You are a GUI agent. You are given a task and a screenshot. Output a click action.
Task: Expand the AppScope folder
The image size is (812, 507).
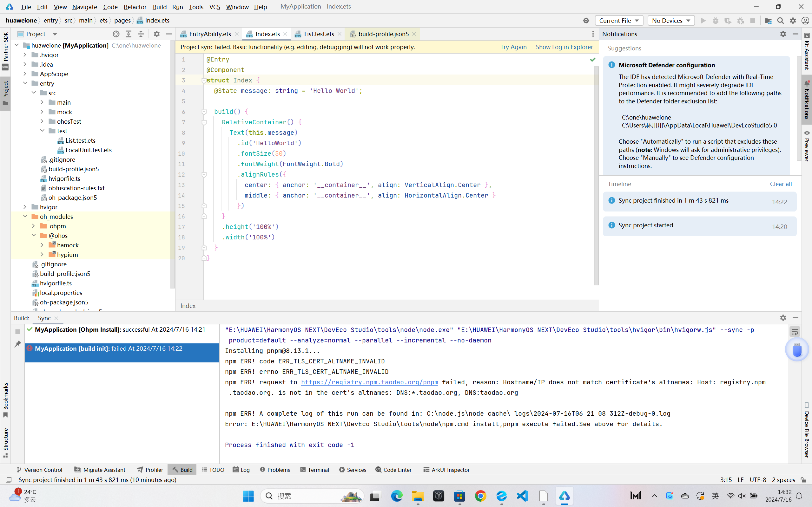[25, 74]
